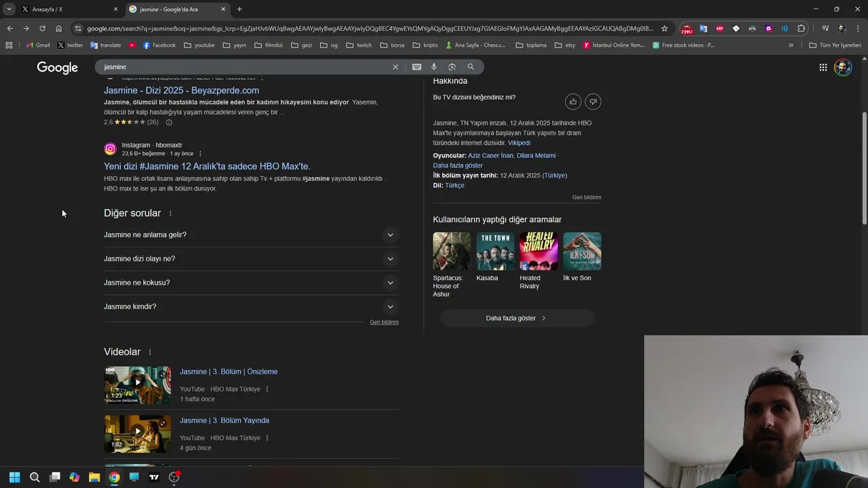Open the Gmail bookmark
This screenshot has height=488, width=868.
click(x=38, y=45)
